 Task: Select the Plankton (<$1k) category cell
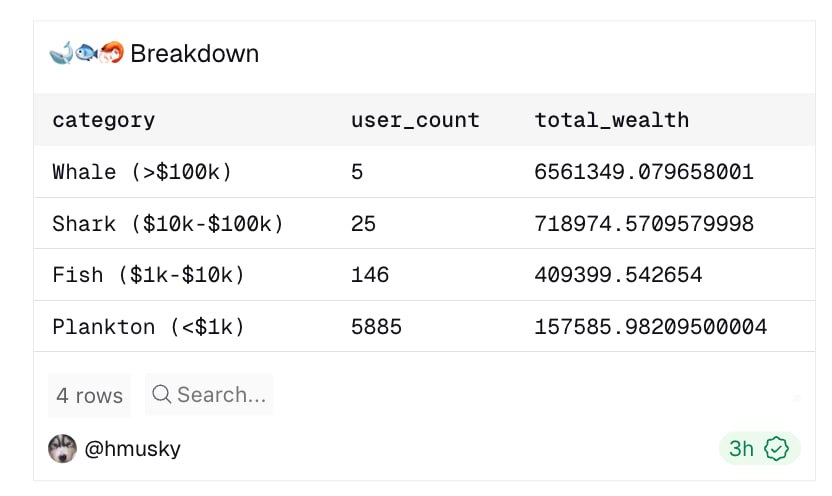click(148, 327)
